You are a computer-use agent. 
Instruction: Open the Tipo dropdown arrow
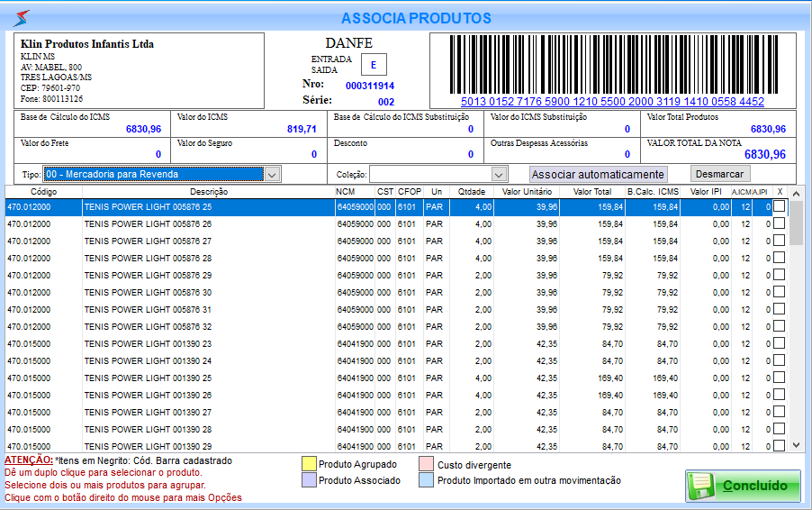[x=273, y=175]
